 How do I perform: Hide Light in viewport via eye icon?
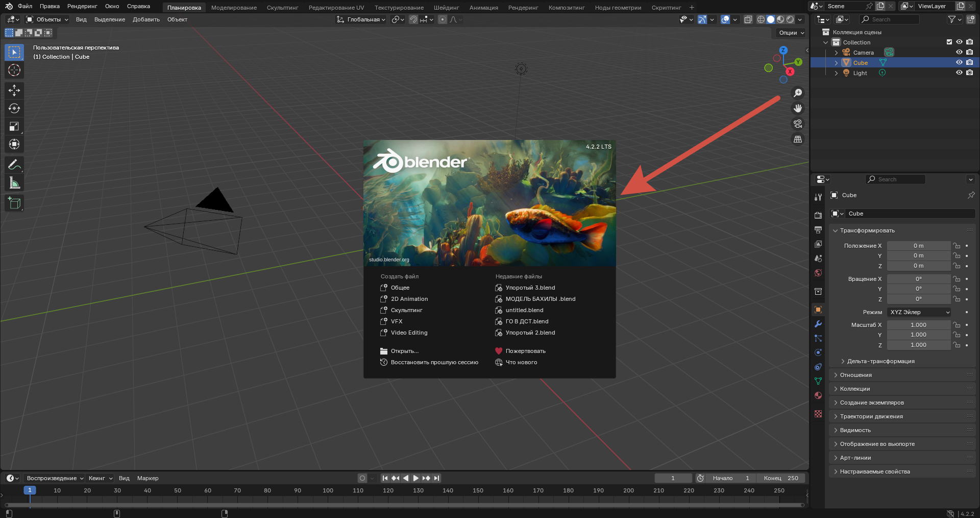pos(959,73)
